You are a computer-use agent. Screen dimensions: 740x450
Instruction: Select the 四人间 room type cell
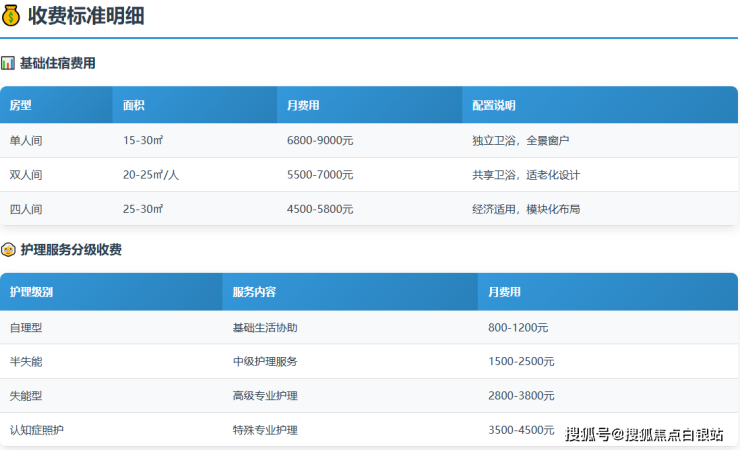[x=26, y=209]
